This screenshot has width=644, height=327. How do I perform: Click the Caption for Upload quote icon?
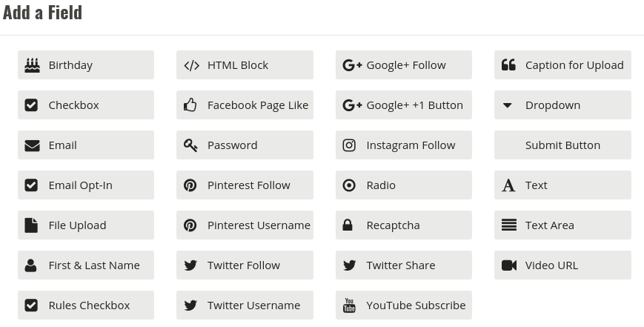pos(508,65)
